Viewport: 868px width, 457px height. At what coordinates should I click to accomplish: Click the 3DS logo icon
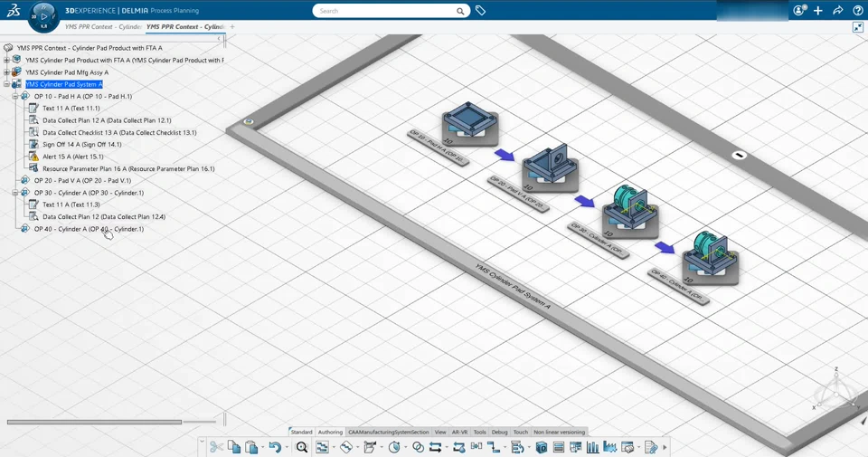[x=14, y=11]
